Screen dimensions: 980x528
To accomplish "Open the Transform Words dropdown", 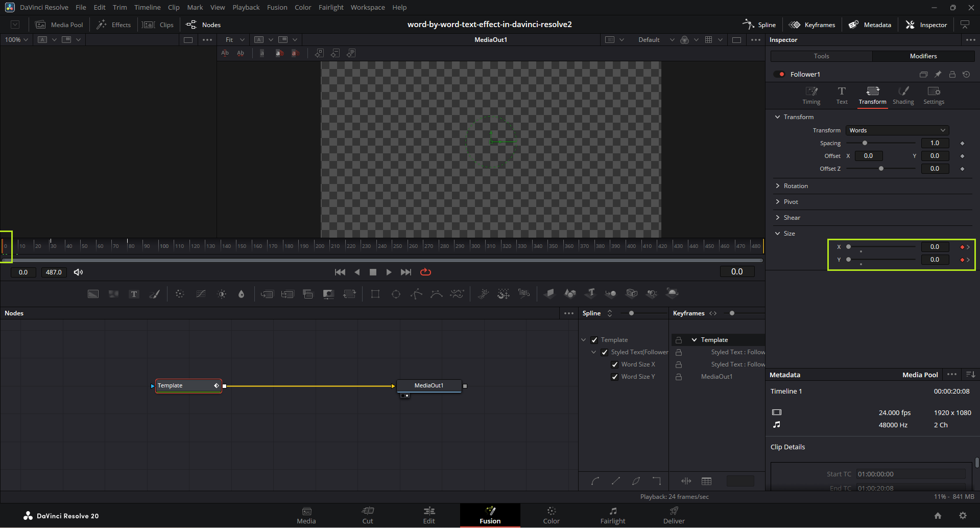I will 897,130.
